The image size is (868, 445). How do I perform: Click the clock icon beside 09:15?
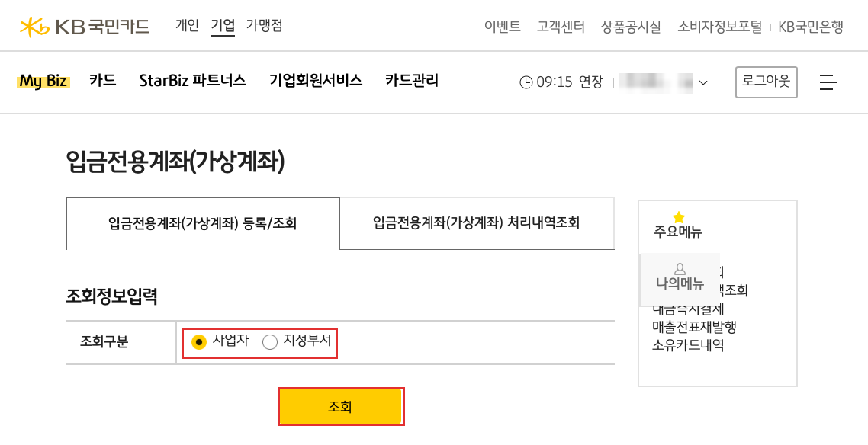coord(526,82)
